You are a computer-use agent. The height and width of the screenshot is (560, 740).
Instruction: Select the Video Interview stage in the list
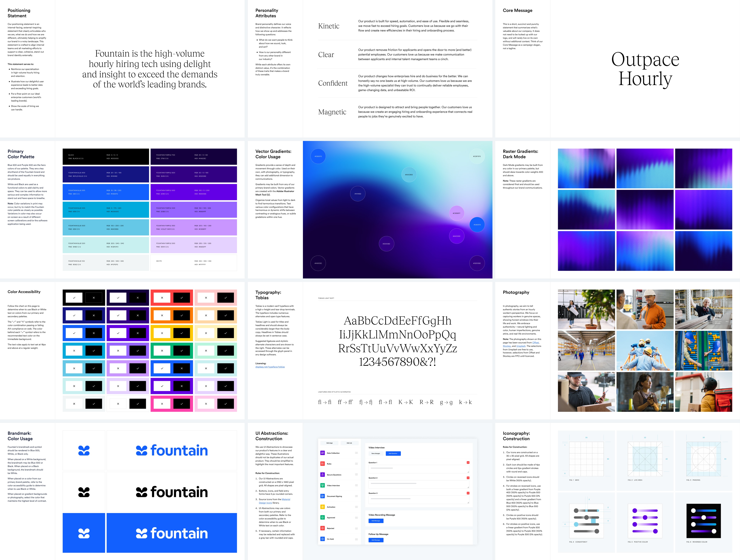click(x=339, y=485)
